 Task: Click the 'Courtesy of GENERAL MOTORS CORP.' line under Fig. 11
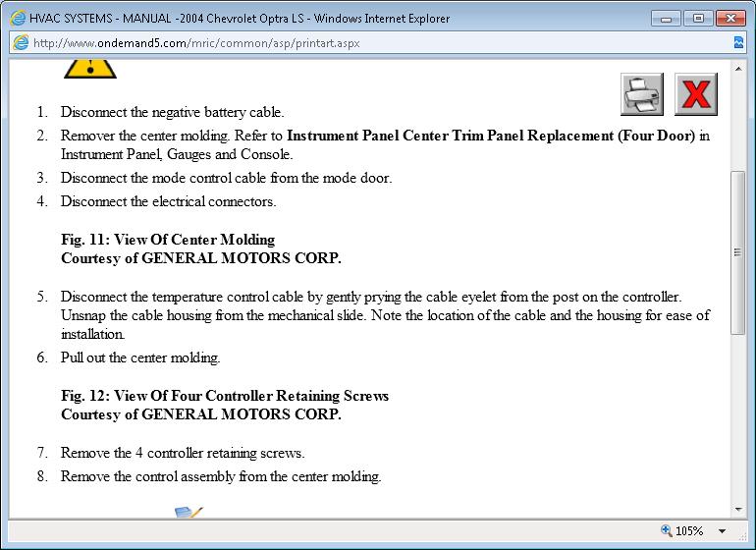pyautogui.click(x=201, y=258)
